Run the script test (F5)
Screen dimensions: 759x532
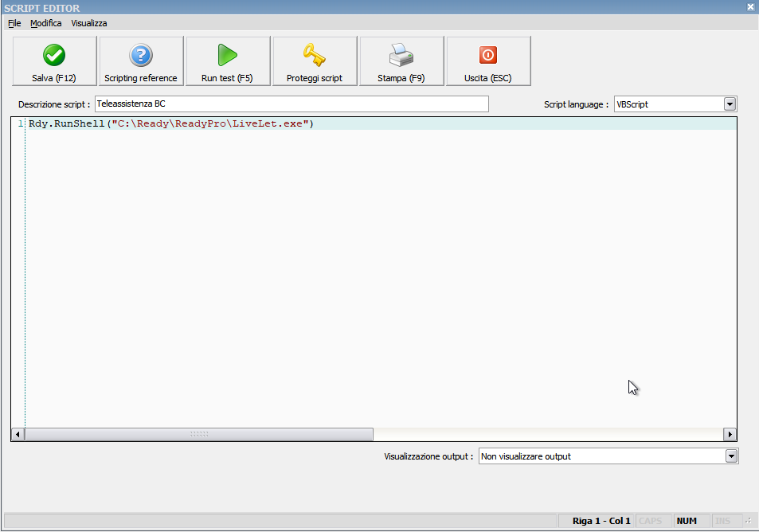(228, 61)
